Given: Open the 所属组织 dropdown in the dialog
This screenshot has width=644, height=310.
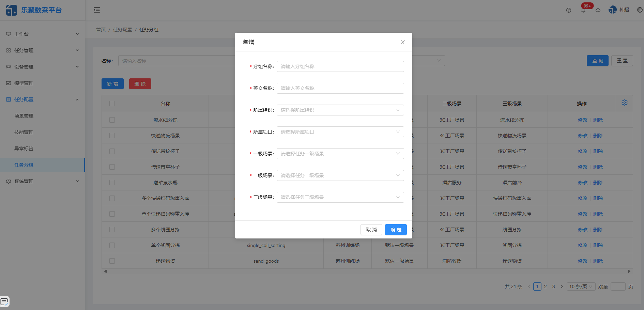Looking at the screenshot, I should 340,110.
